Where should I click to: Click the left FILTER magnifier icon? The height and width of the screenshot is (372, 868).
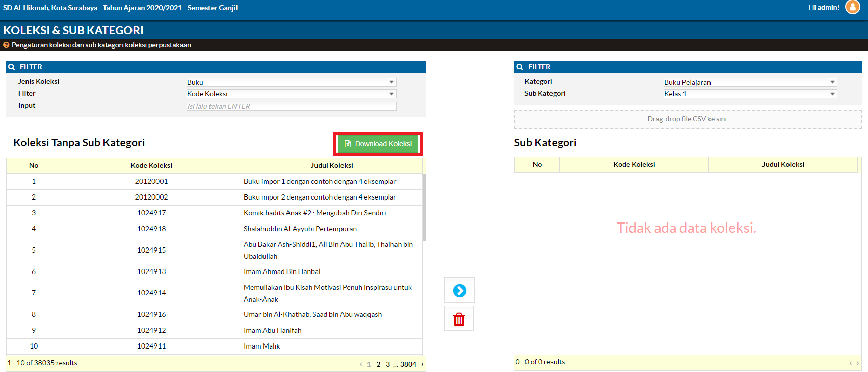11,67
